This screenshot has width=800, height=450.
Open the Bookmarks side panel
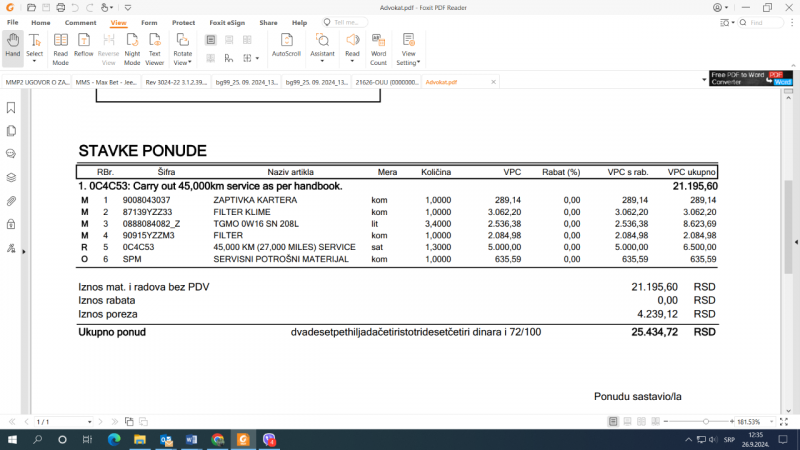coord(11,108)
